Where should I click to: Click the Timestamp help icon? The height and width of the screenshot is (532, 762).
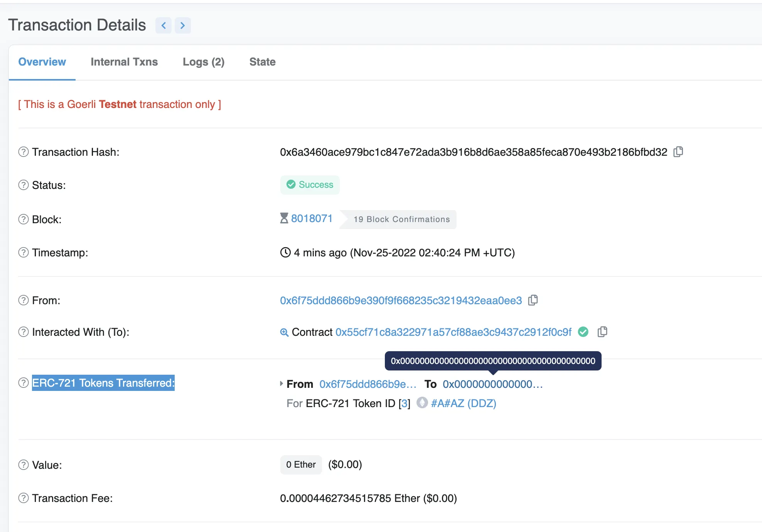click(x=24, y=253)
